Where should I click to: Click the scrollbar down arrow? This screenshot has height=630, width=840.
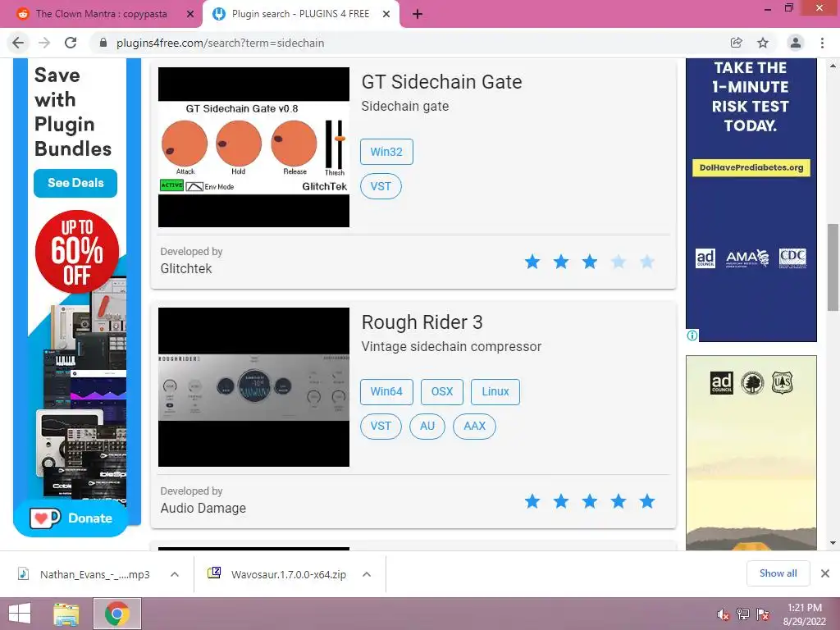pyautogui.click(x=833, y=543)
